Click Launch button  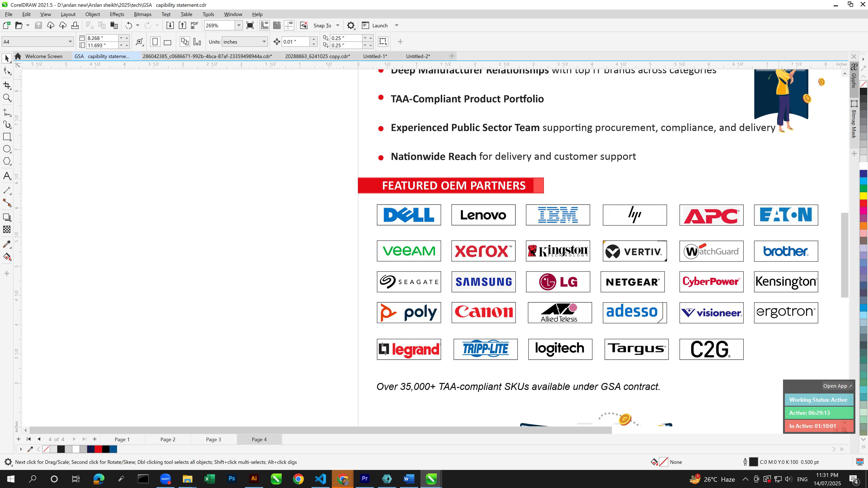375,26
